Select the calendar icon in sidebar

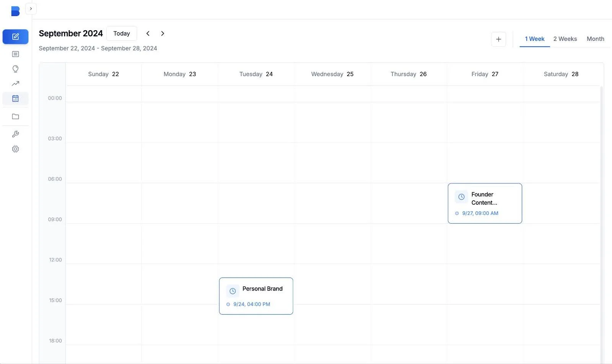[x=15, y=99]
